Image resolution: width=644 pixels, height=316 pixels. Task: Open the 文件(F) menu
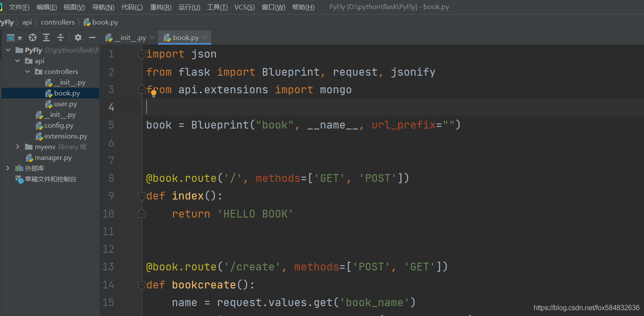coord(19,7)
